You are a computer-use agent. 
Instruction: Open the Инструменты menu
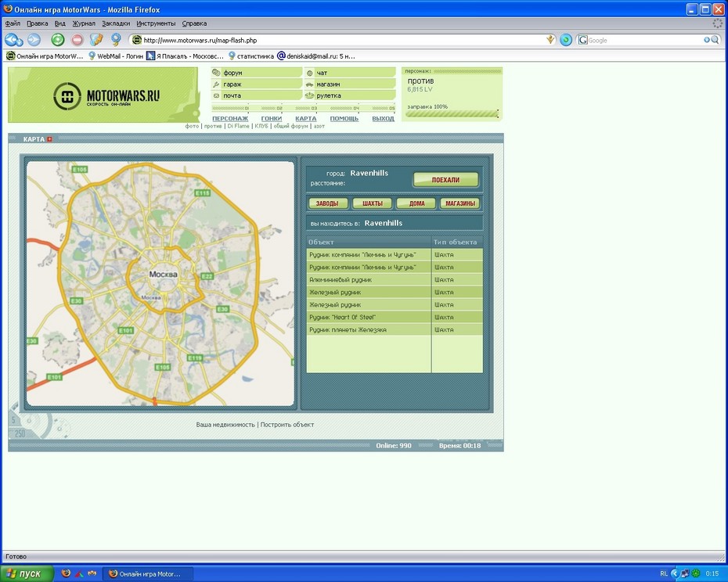click(x=155, y=23)
